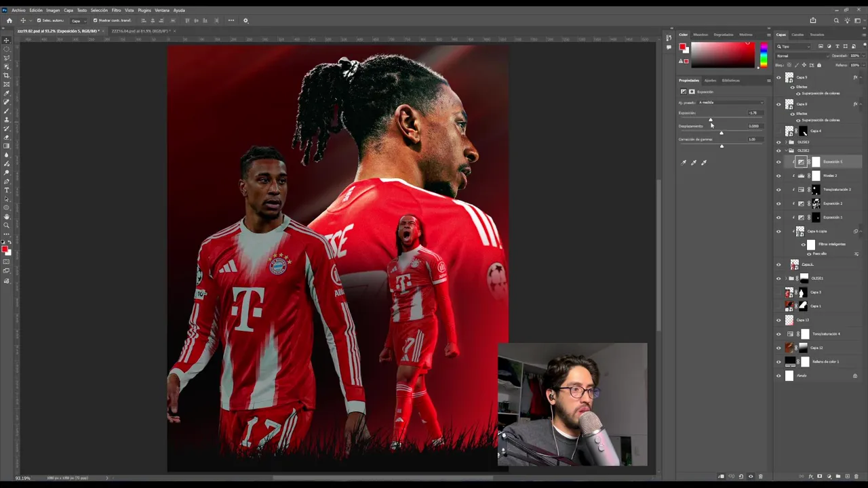The width and height of the screenshot is (868, 488).
Task: Create a new group folder icon
Action: [x=838, y=476]
